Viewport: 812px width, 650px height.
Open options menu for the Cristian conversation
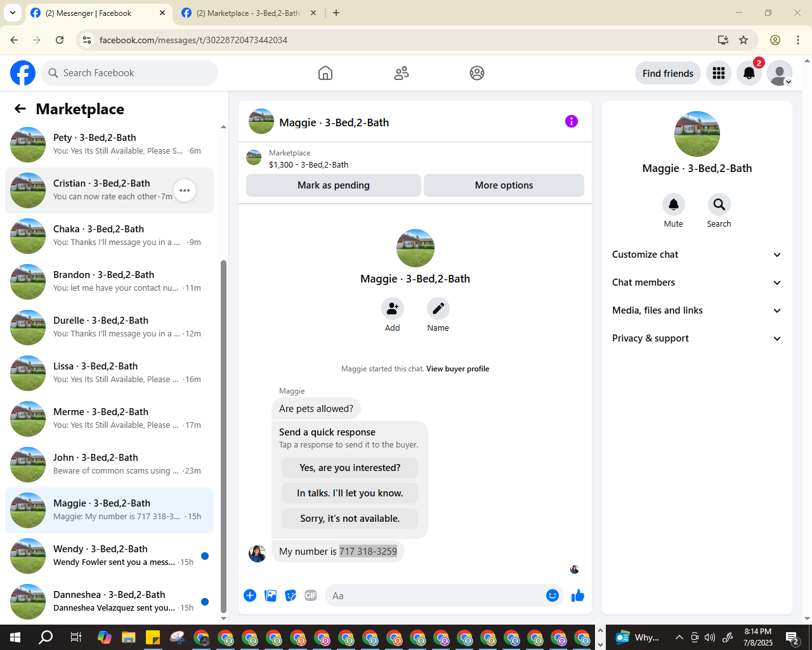[185, 190]
